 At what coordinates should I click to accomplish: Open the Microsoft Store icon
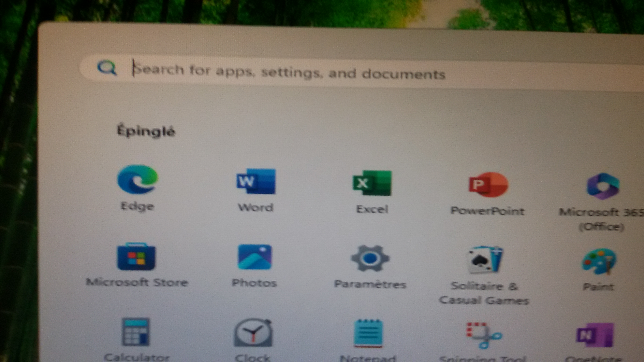coord(136,257)
